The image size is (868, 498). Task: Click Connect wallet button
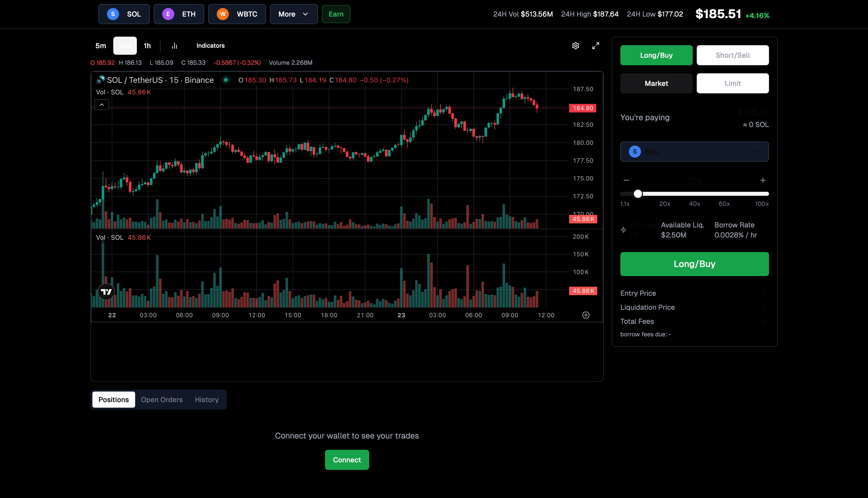point(347,460)
